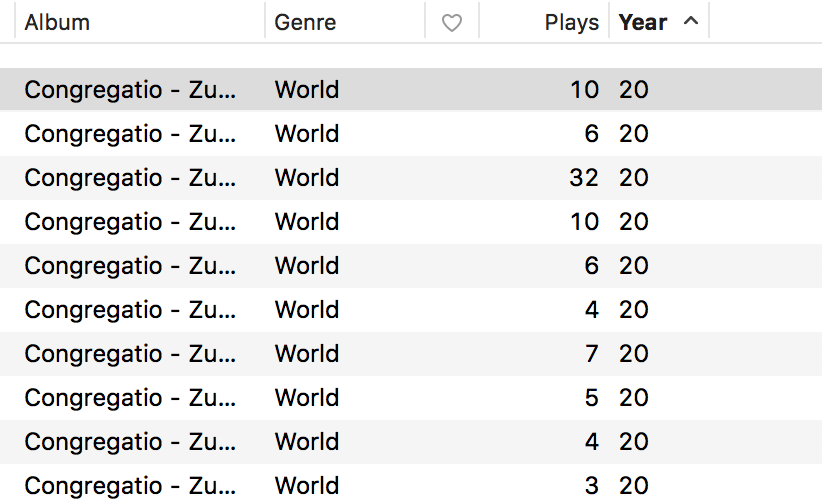Click the fifth row's Congregatio album cell
The image size is (822, 504).
(x=130, y=266)
